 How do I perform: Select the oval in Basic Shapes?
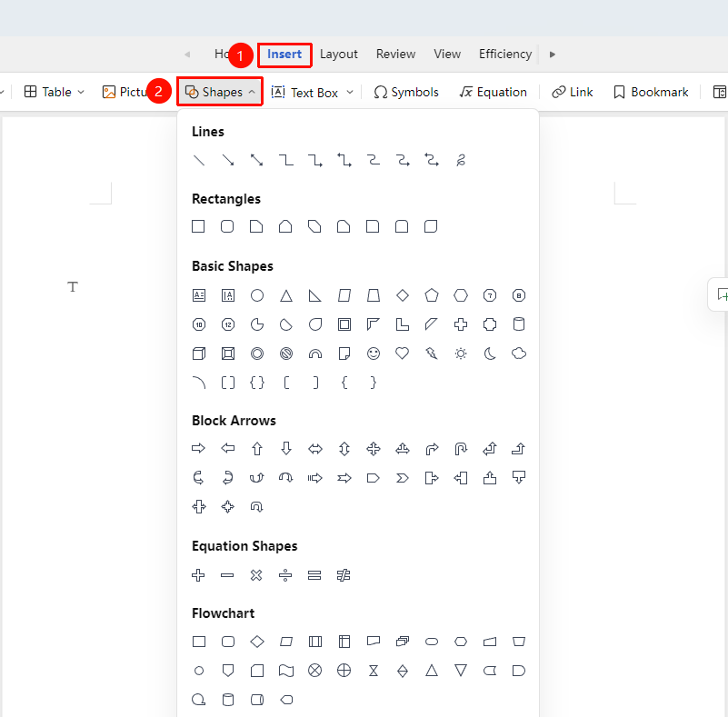tap(256, 295)
